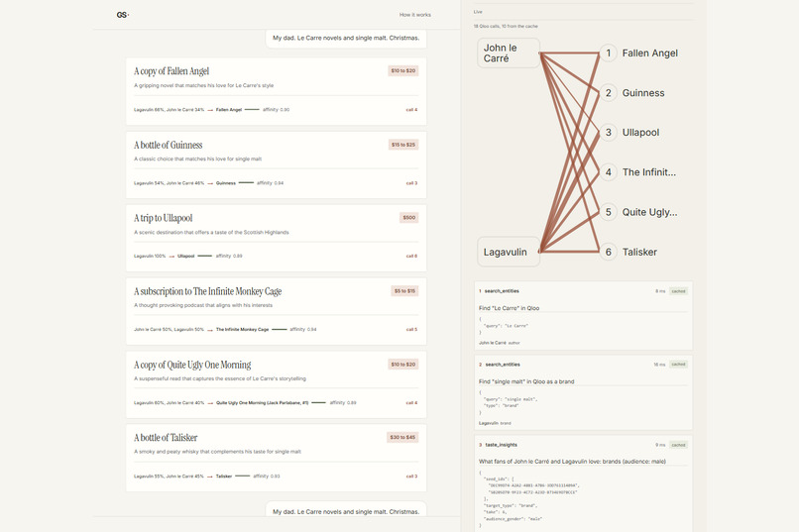799x532 pixels.
Task: Click the $500 price tag
Action: pyautogui.click(x=409, y=217)
